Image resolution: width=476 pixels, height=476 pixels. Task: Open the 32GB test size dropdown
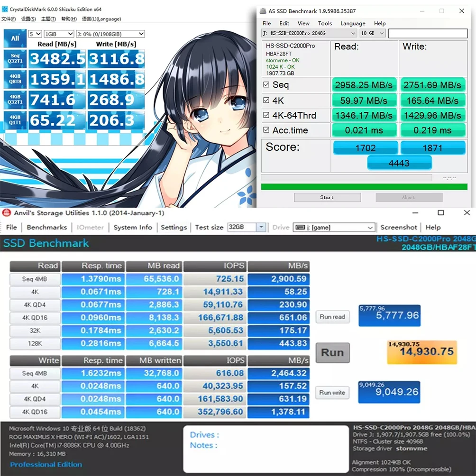coord(247,227)
